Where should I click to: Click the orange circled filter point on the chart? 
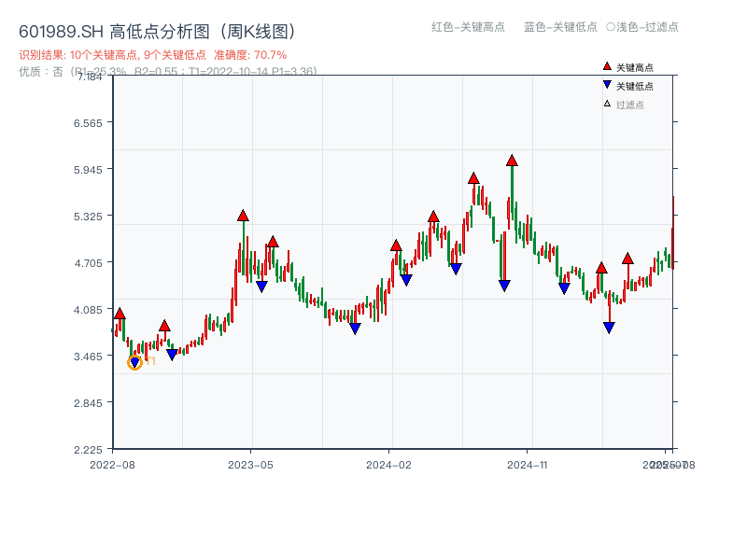135,362
